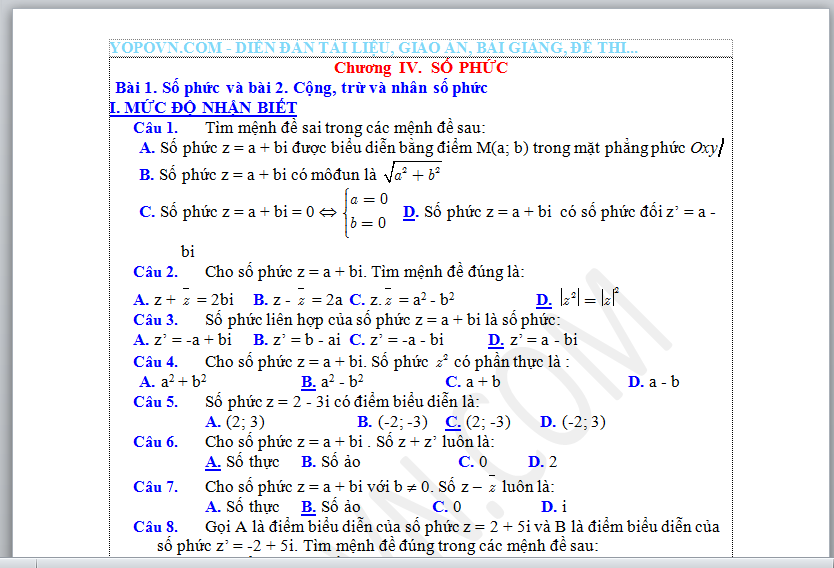The image size is (834, 568).
Task: Click the 'Câu 6.' question label
Action: [x=155, y=441]
